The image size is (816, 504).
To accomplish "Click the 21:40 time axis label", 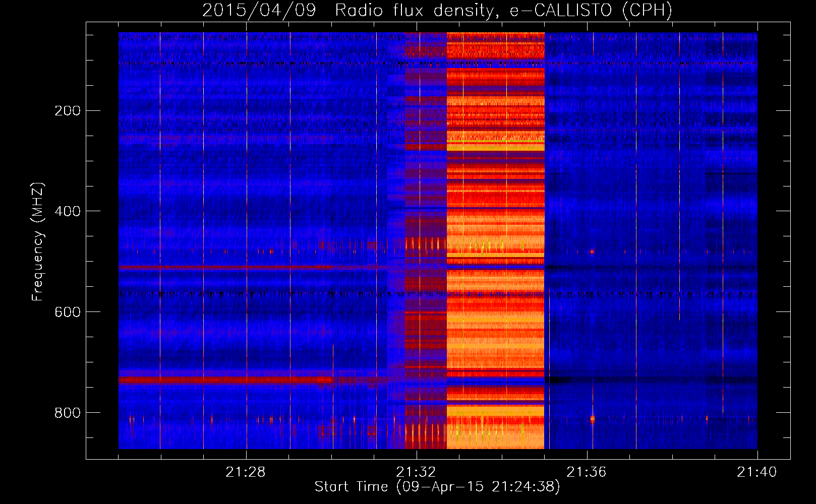I will pos(757,472).
